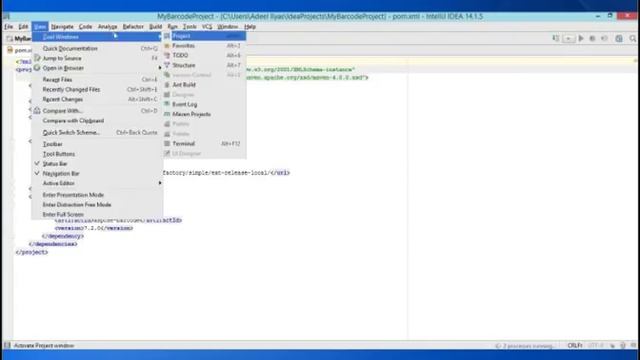This screenshot has width=640, height=360.
Task: Click the Run play button icon
Action: (x=581, y=38)
